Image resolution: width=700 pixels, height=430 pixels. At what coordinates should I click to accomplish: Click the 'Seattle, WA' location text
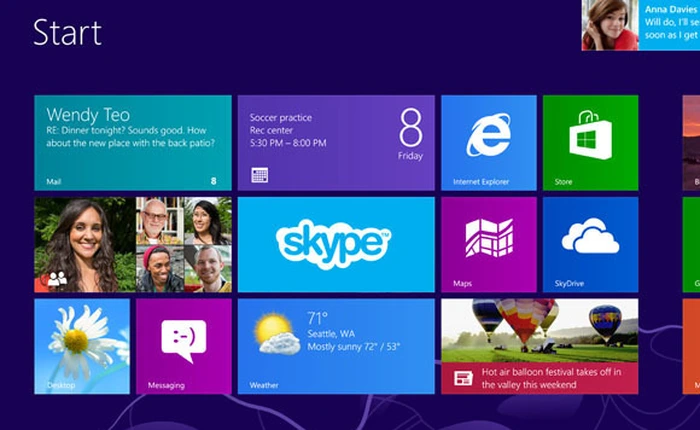(x=331, y=334)
